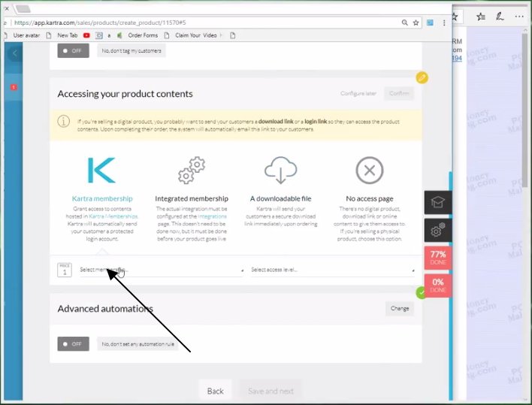Collapse sidebar with the back chevron
The image size is (532, 405).
click(x=14, y=53)
